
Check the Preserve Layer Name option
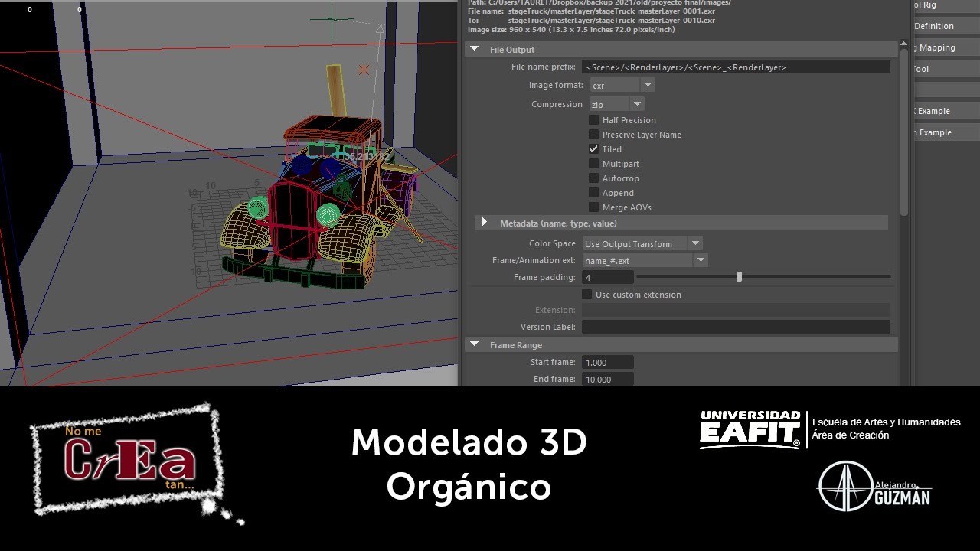[x=593, y=135]
